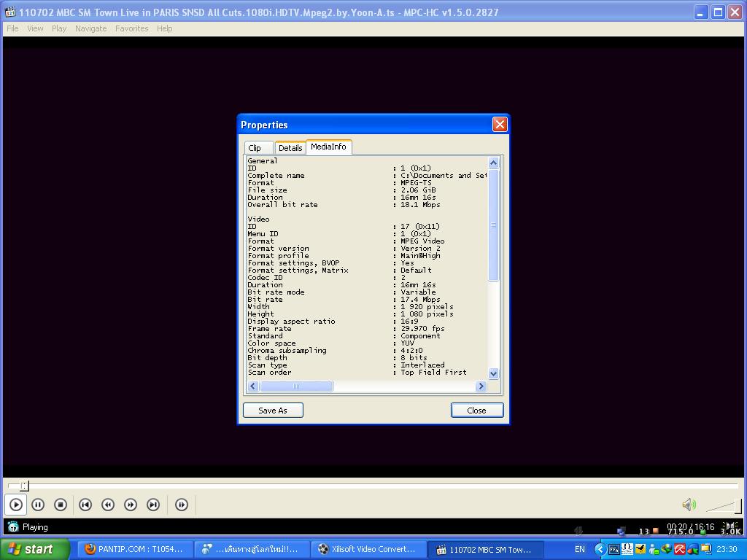Close the Properties dialog with X
747x560 pixels.
click(x=500, y=124)
